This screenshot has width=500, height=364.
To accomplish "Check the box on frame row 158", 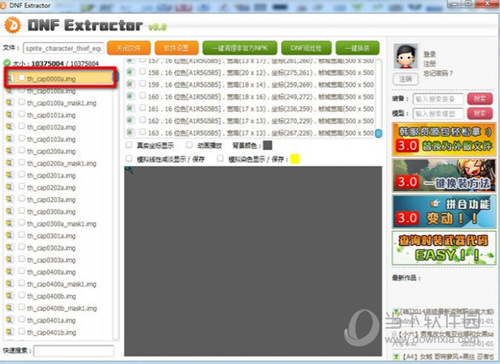I will 142,71.
